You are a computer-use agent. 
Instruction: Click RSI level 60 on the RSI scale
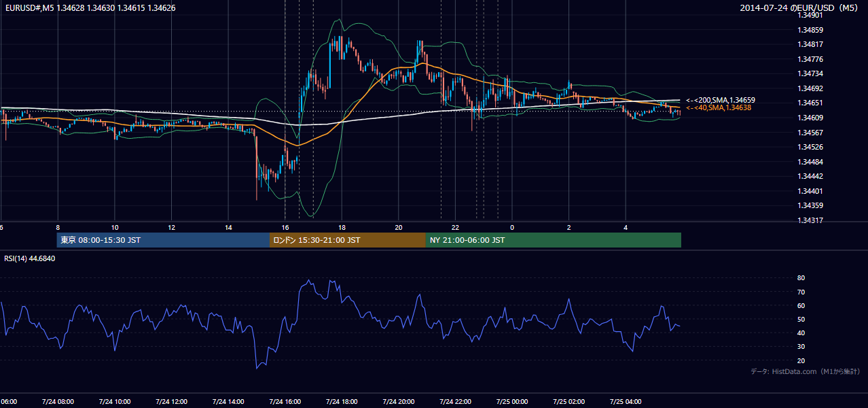[801, 305]
